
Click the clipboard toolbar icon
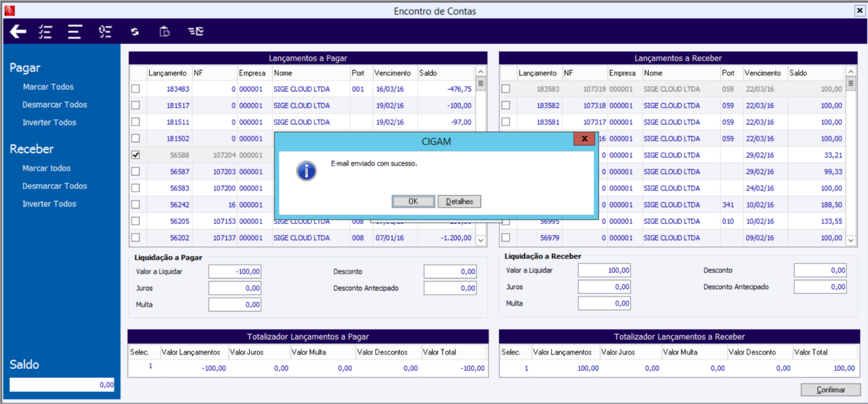click(165, 31)
